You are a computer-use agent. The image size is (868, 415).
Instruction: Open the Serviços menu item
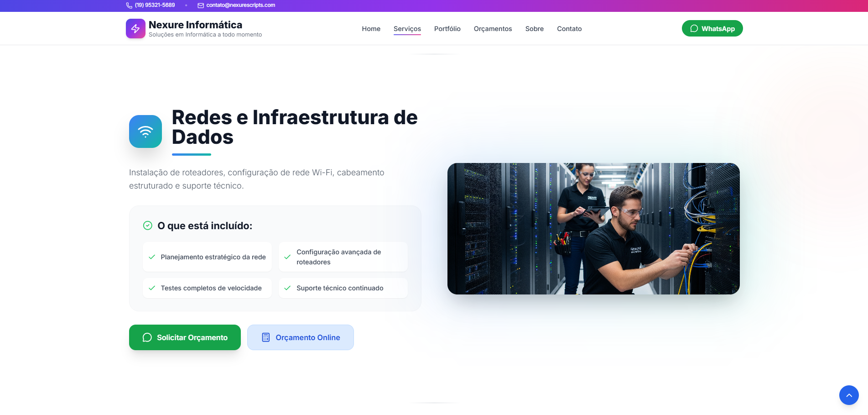point(407,29)
